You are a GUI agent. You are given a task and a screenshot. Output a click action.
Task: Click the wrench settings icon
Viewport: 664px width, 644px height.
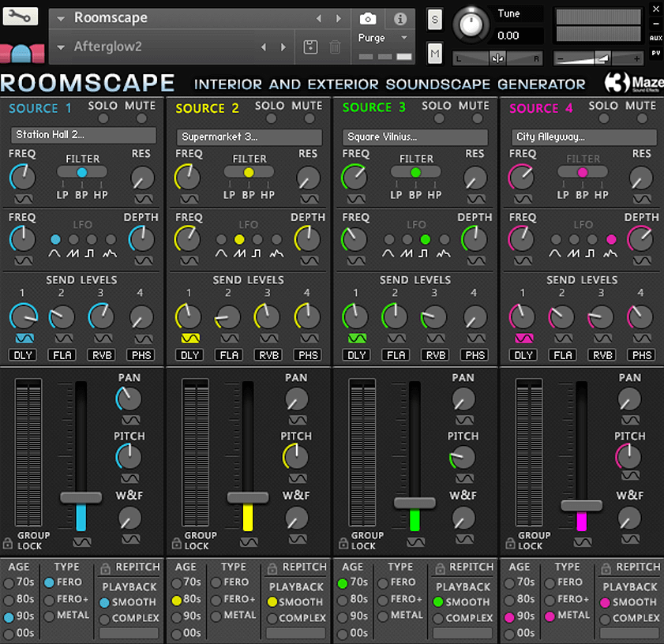tap(20, 16)
